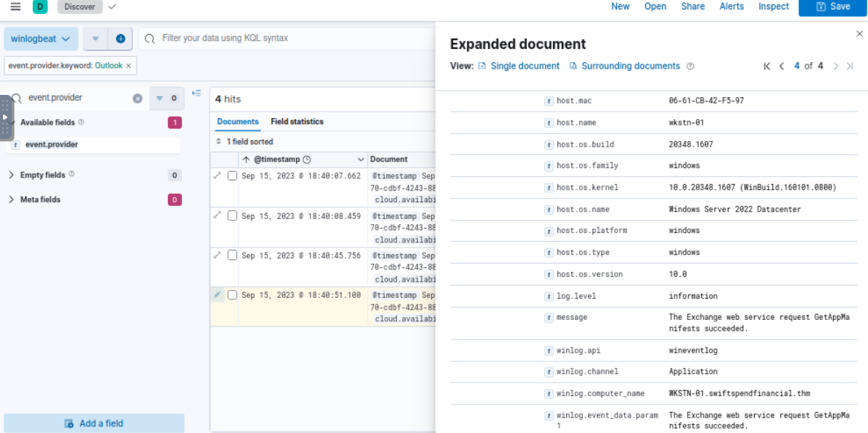Image resolution: width=868 pixels, height=433 pixels.
Task: Check the 18:40:07.662 row checkbox
Action: click(x=232, y=176)
